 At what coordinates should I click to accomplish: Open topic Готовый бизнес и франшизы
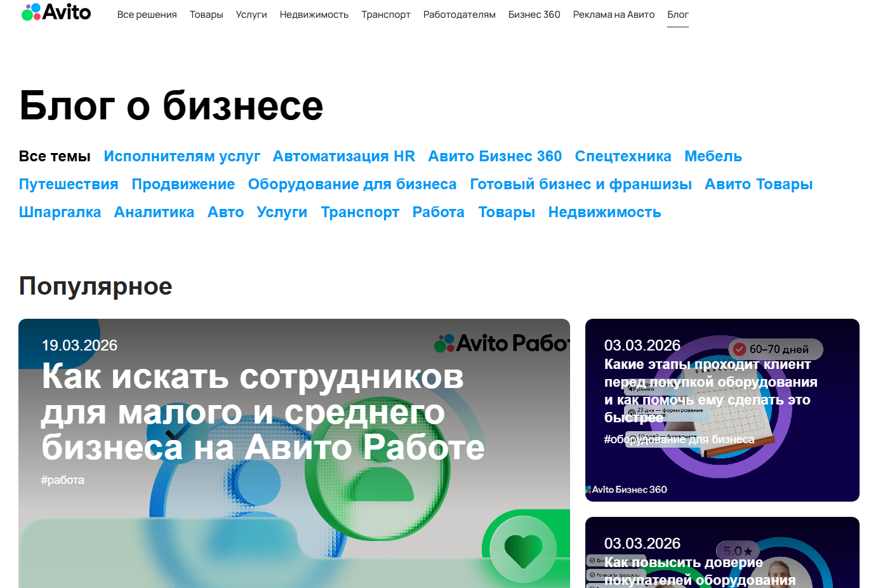[581, 184]
